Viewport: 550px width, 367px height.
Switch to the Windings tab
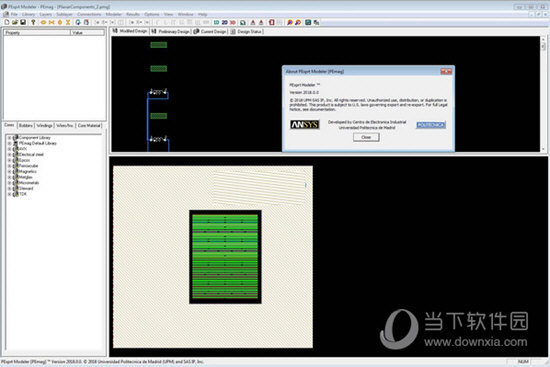coord(44,125)
